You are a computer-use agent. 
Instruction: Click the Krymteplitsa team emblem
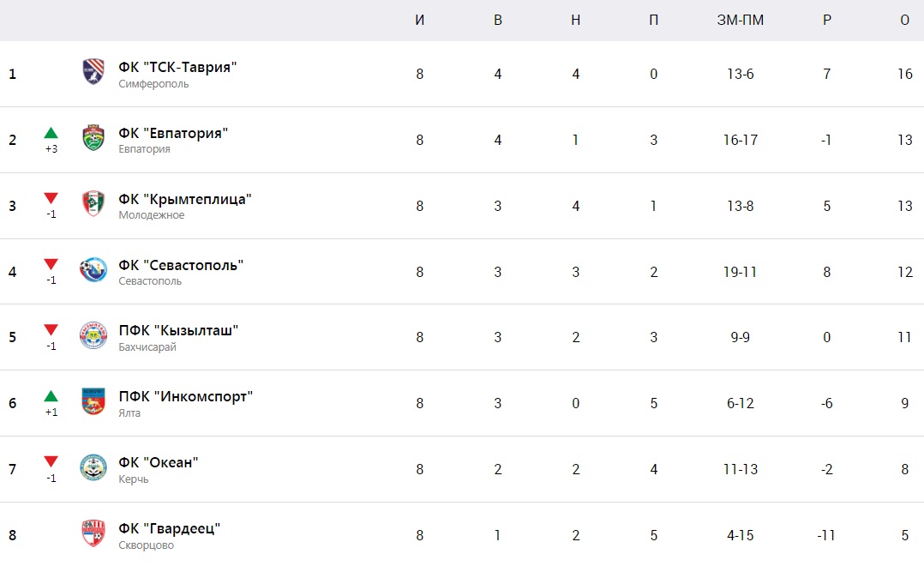93,204
